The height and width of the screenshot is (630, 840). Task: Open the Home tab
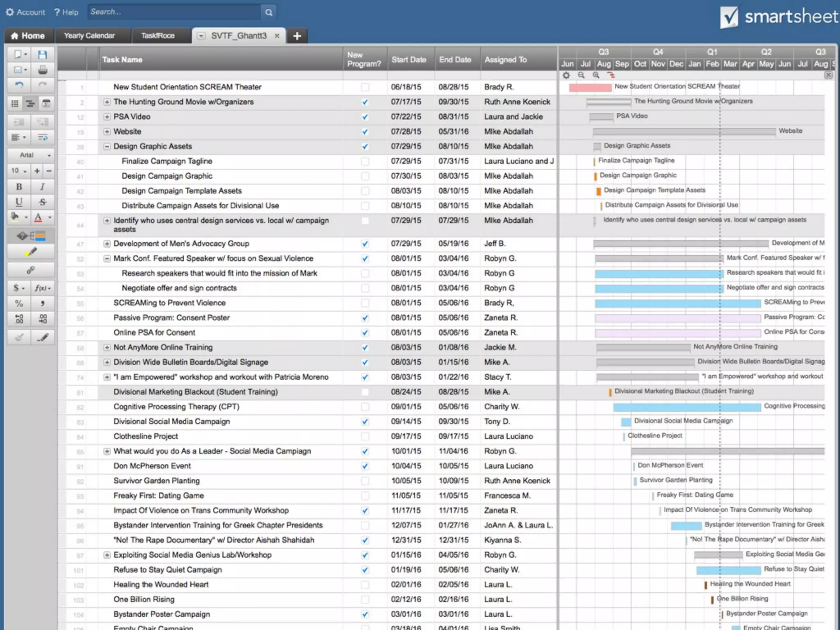click(28, 36)
